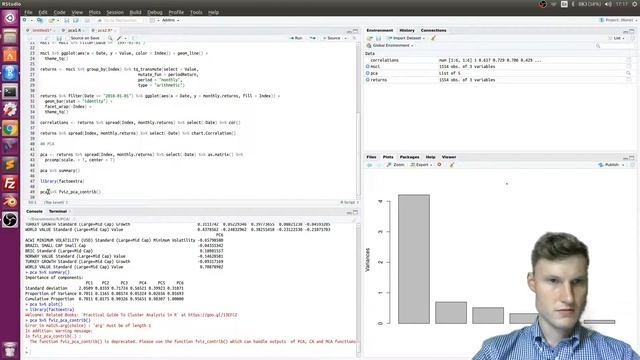Click the save workspace icon in Environment pane
The image size is (640, 360).
[x=378, y=38]
